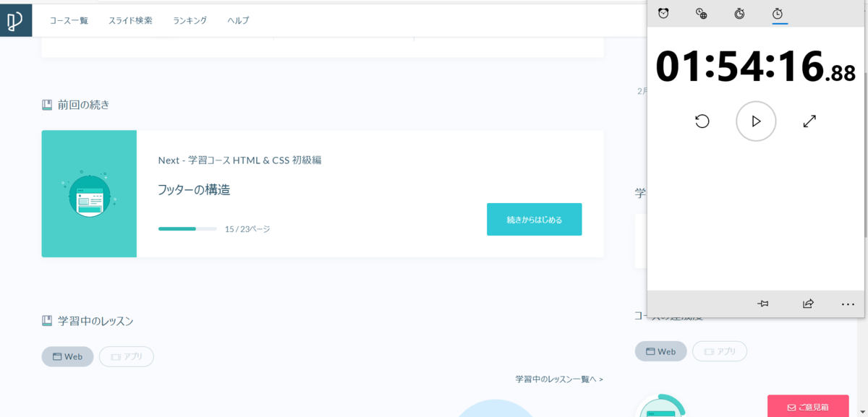Open the 学習中のレッスン一覧へ link

558,379
